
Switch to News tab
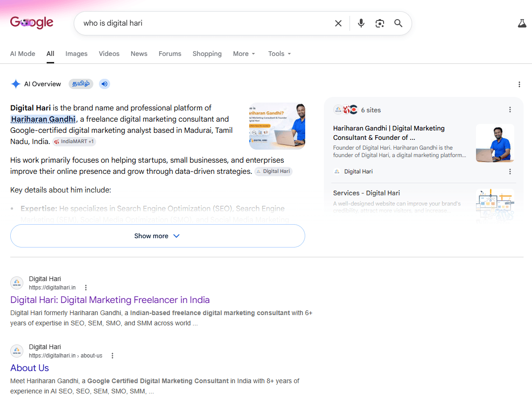139,54
